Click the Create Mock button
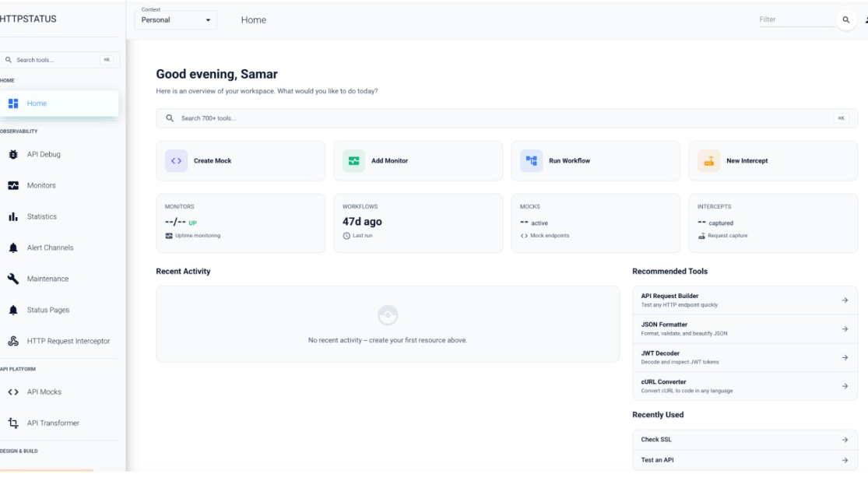Viewport: 868px width, 488px height. tap(241, 161)
